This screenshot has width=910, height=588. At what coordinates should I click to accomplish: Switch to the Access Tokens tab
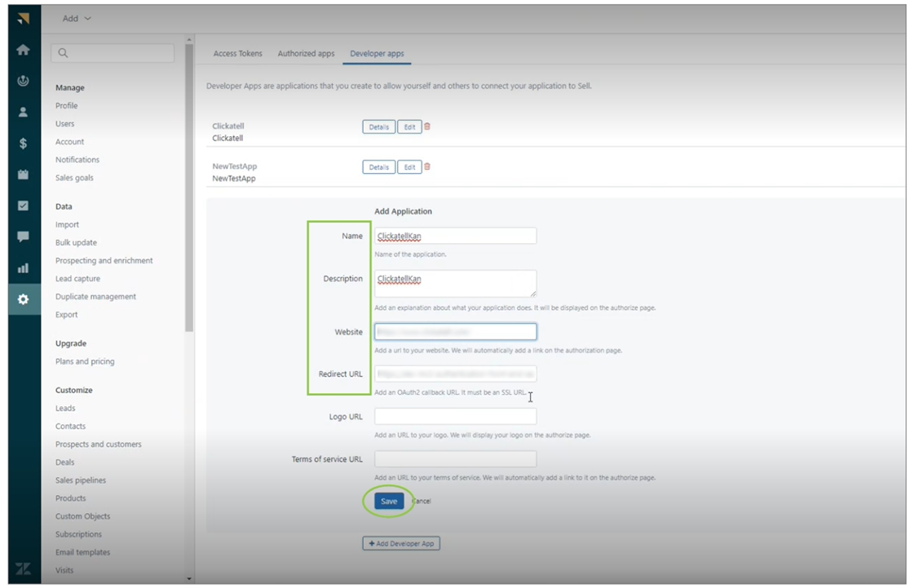[237, 54]
